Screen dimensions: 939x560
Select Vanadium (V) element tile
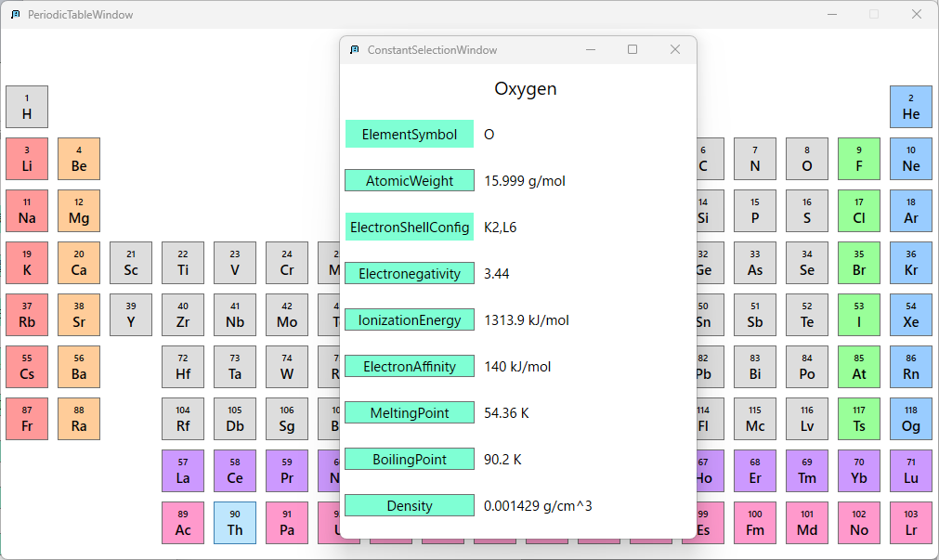[235, 263]
